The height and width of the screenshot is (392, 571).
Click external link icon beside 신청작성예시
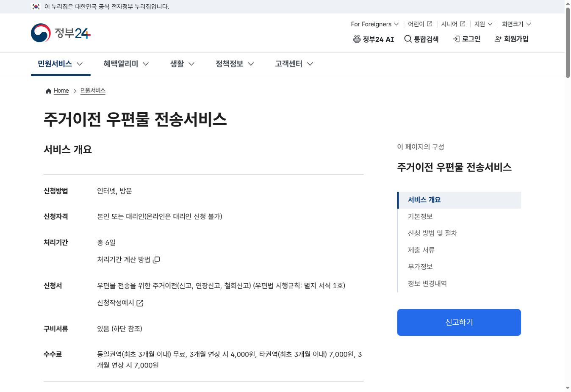[x=140, y=303]
